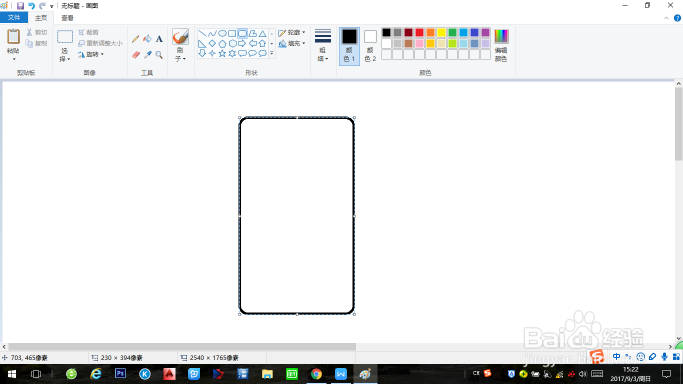The width and height of the screenshot is (683, 384).
Task: Activate Color 2 background selector
Action: pyautogui.click(x=370, y=46)
